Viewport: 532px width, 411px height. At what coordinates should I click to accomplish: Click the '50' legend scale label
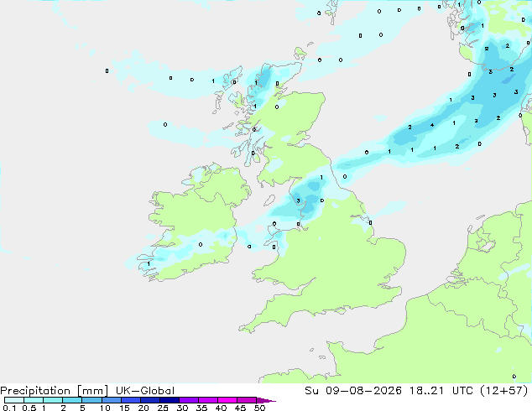coord(259,408)
